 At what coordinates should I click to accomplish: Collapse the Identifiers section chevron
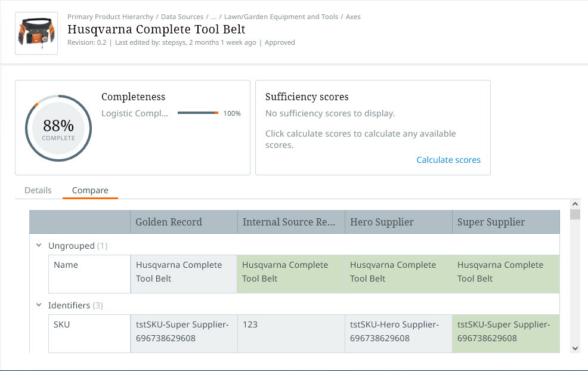[x=39, y=305]
